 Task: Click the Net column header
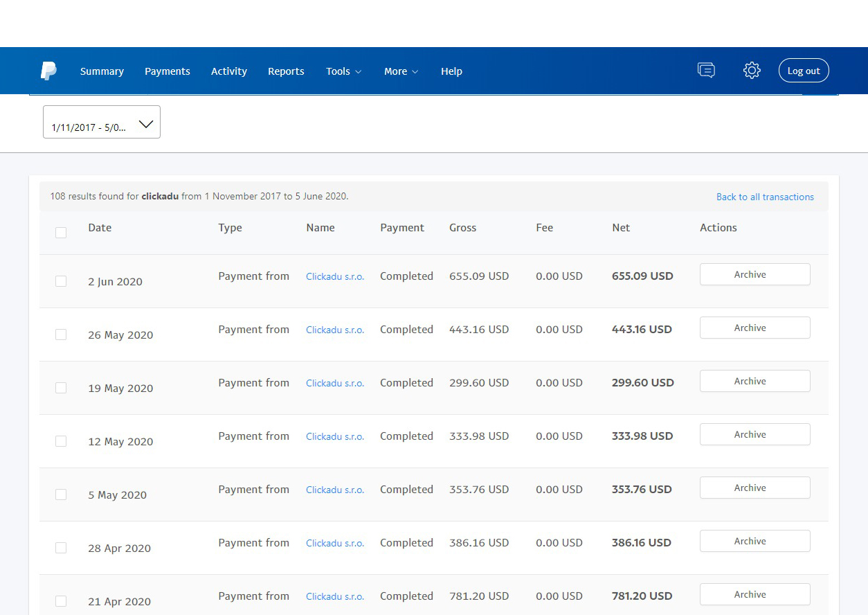(x=621, y=228)
